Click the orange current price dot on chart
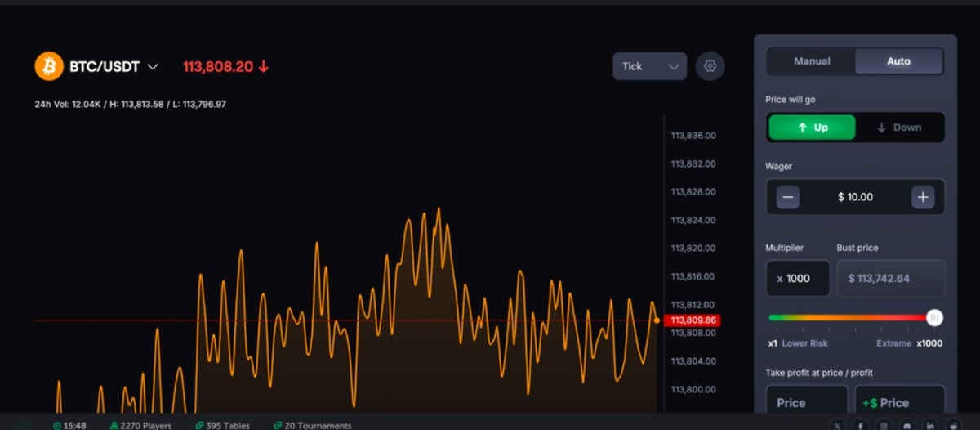This screenshot has height=430, width=980. point(657,320)
